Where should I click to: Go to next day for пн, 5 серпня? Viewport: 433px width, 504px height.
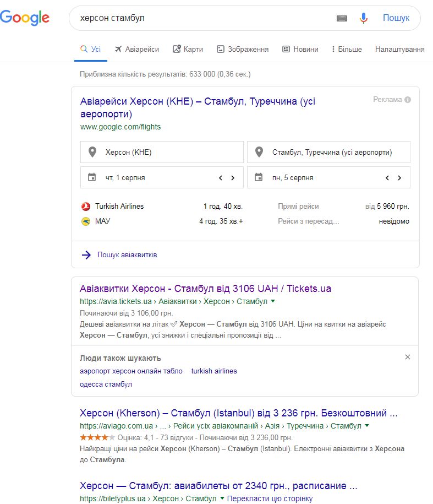tap(399, 178)
